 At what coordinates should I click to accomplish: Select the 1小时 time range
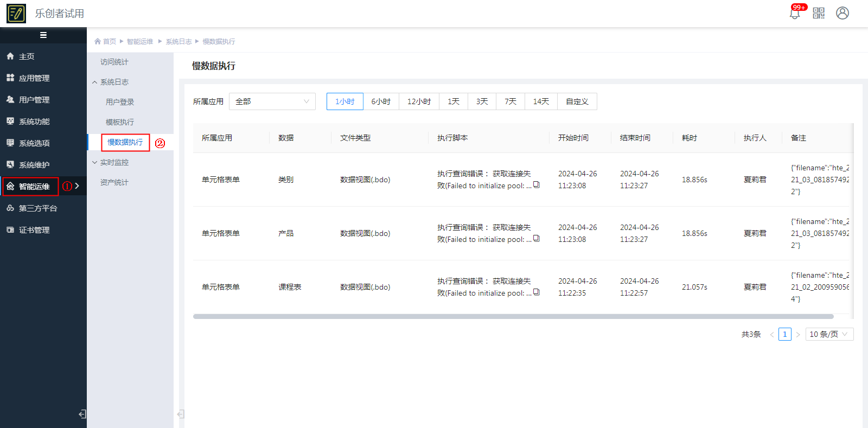tap(344, 101)
